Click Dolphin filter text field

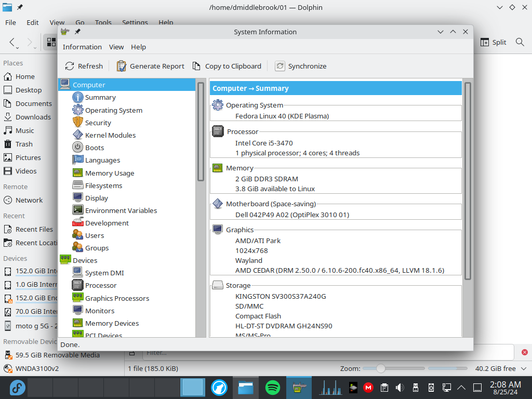[327, 353]
